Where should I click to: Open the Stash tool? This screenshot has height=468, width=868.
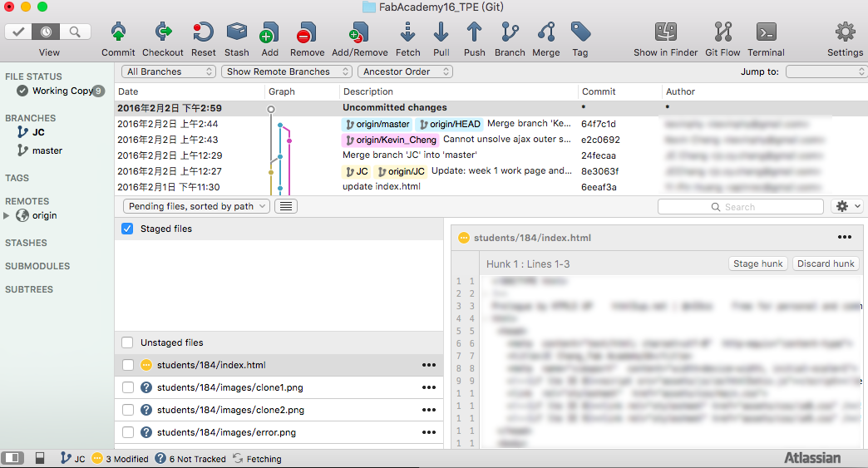pos(237,32)
